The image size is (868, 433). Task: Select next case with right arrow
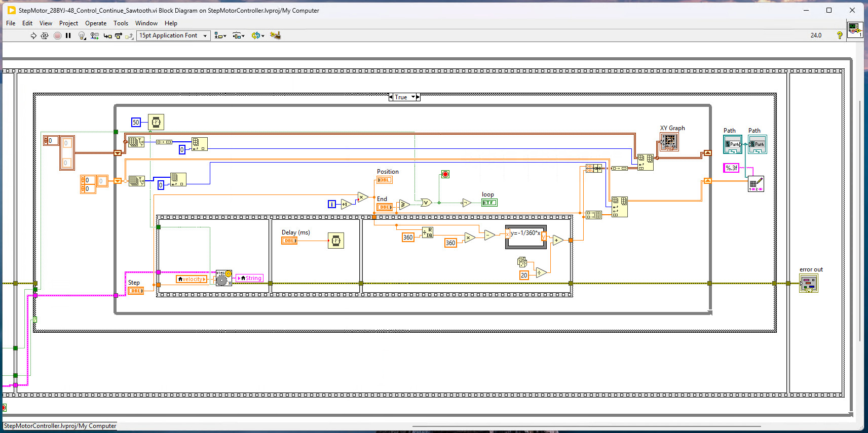pyautogui.click(x=418, y=97)
